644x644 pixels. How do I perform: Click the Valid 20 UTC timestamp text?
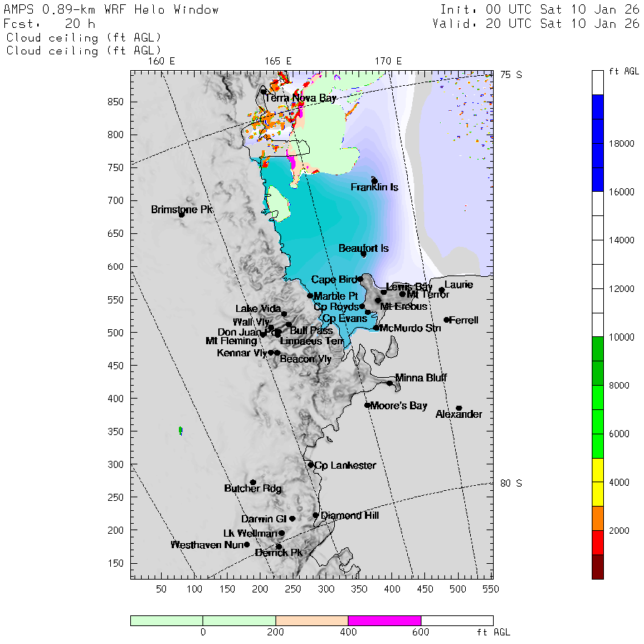coord(536,24)
